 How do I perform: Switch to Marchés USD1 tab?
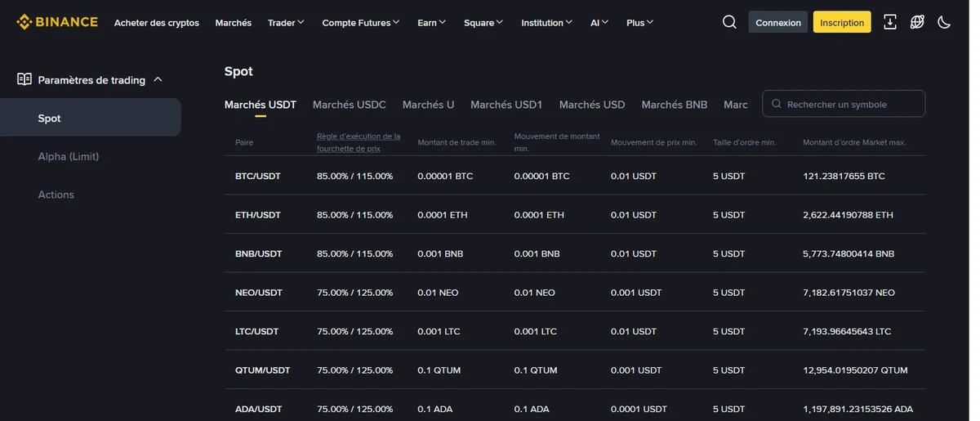[x=506, y=105]
